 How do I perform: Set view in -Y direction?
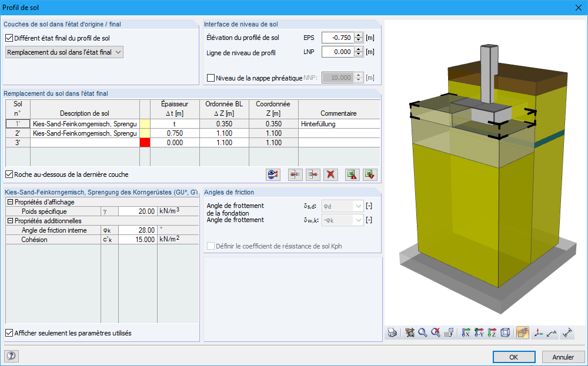pos(479,333)
